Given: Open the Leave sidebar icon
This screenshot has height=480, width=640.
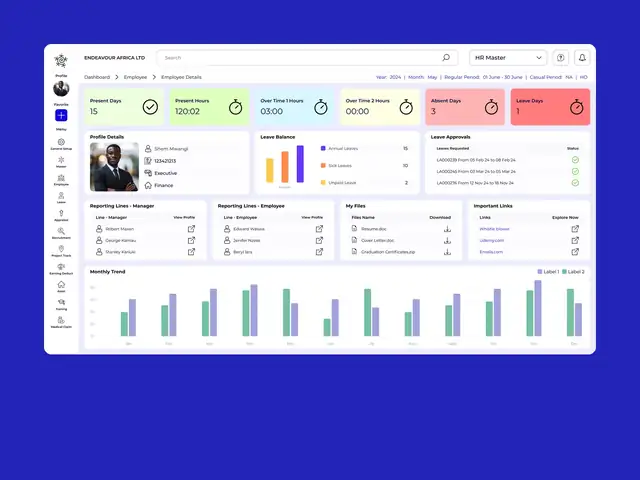Looking at the screenshot, I should tap(61, 198).
